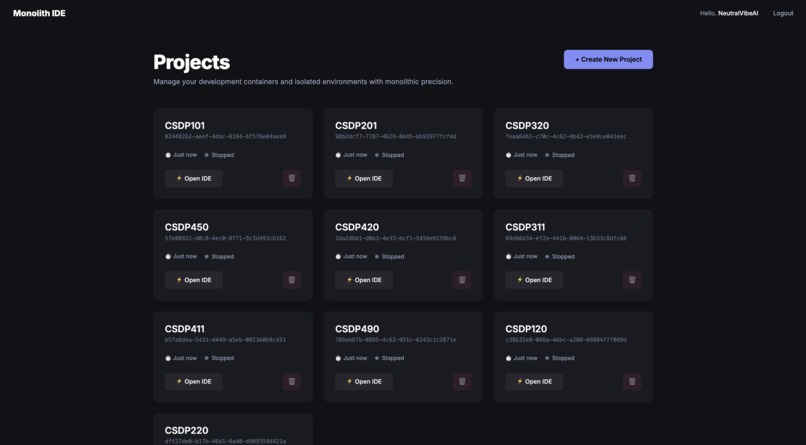Remove CSDP320 using its trash icon
This screenshot has height=445, width=806.
632,178
